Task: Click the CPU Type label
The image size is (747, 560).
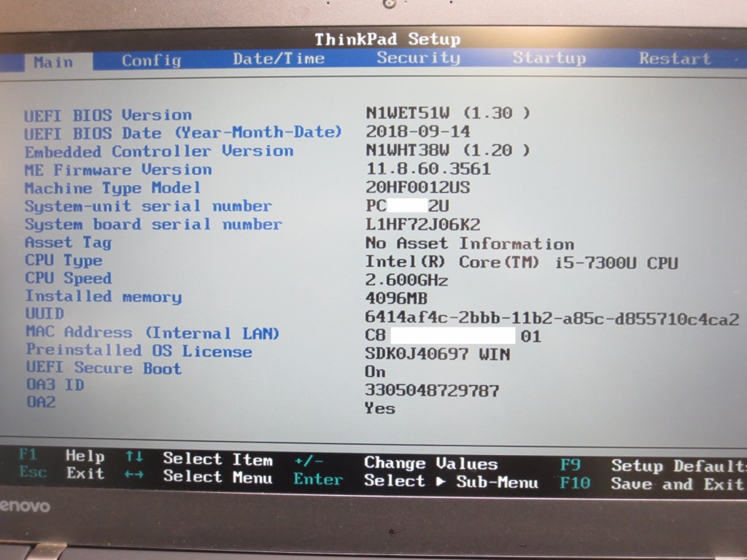Action: click(x=63, y=260)
